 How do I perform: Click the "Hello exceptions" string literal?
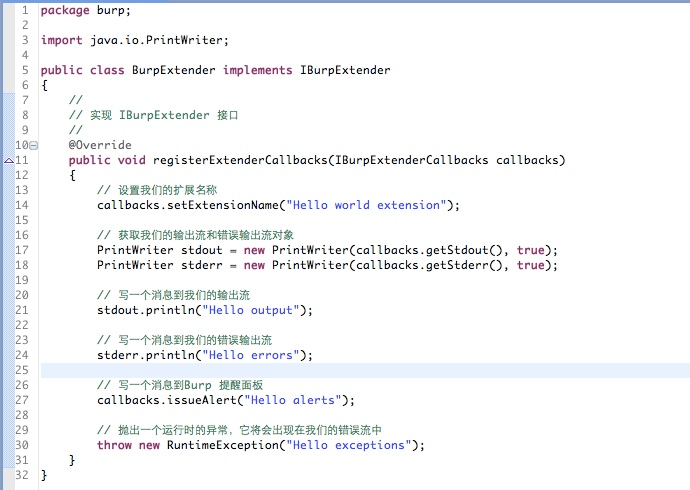[x=349, y=445]
